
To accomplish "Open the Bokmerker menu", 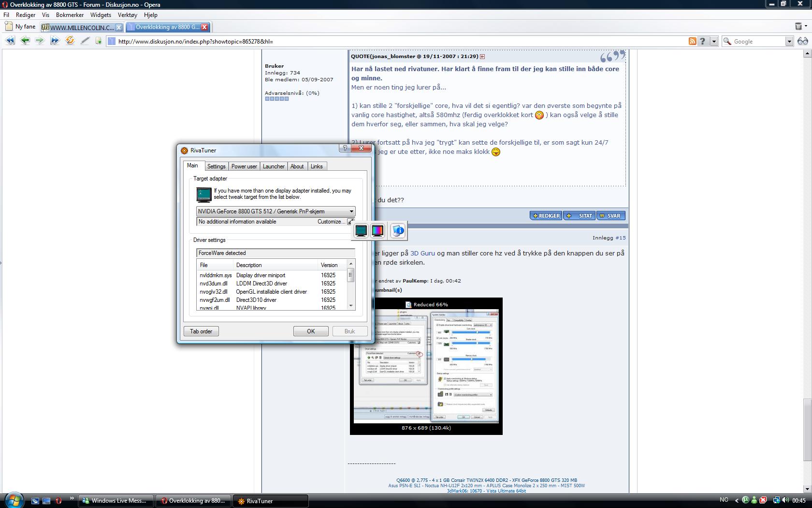I will pyautogui.click(x=70, y=15).
